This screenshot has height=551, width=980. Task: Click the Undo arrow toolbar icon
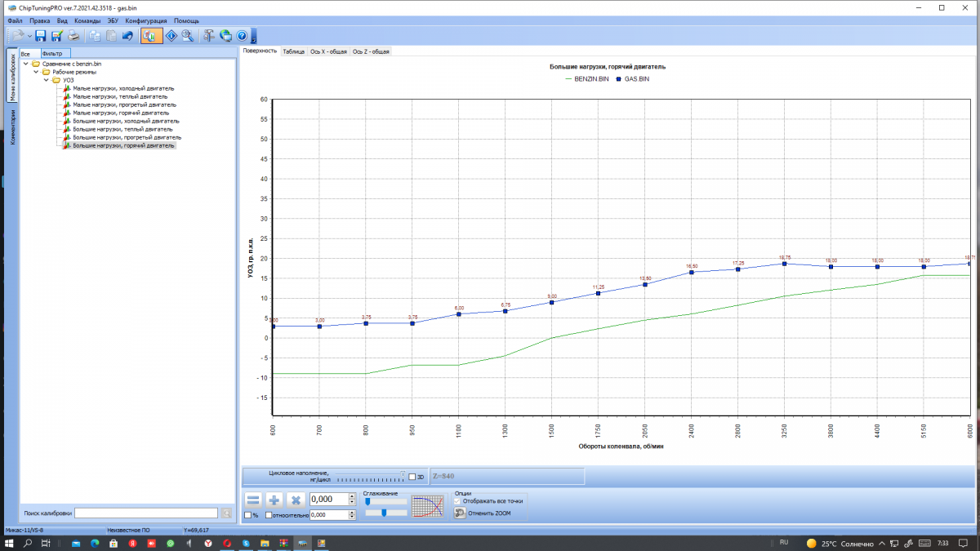pos(127,36)
